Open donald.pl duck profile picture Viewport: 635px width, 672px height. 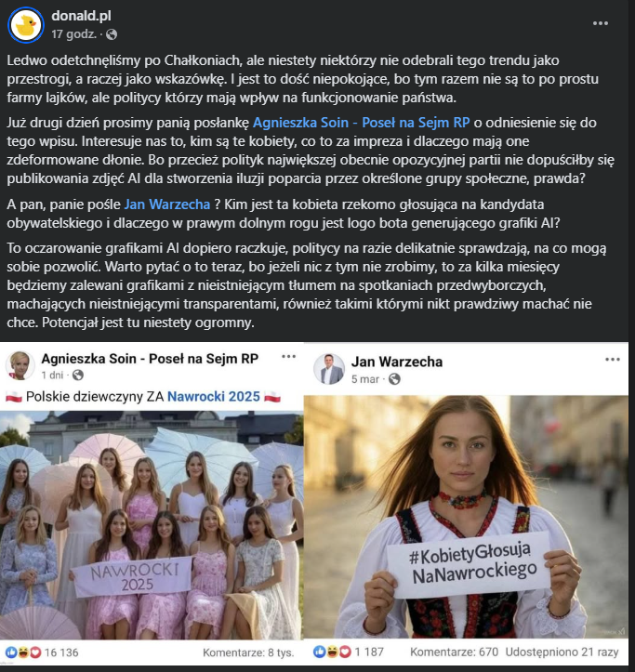26,25
